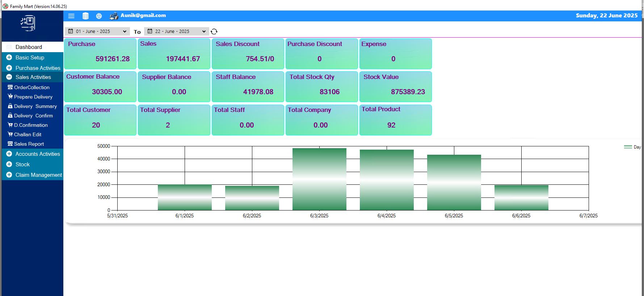
Task: Click the calendar icon in start date
Action: click(x=71, y=31)
